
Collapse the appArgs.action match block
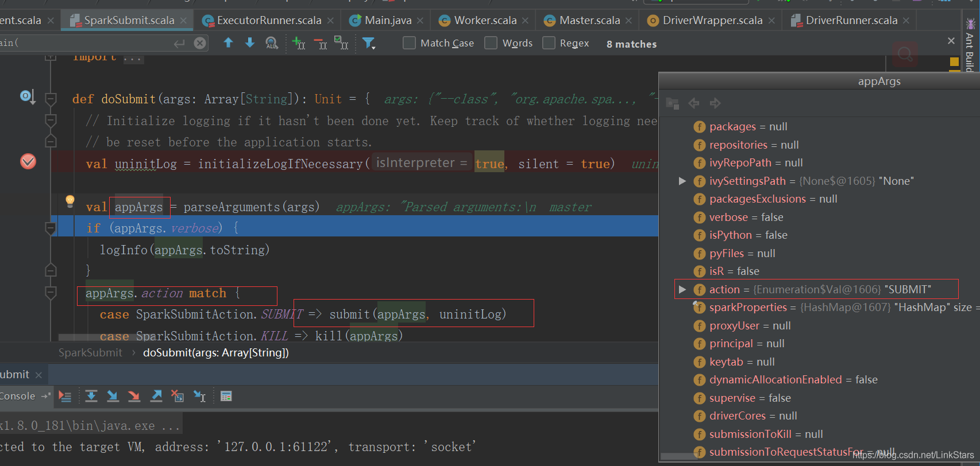pos(51,293)
